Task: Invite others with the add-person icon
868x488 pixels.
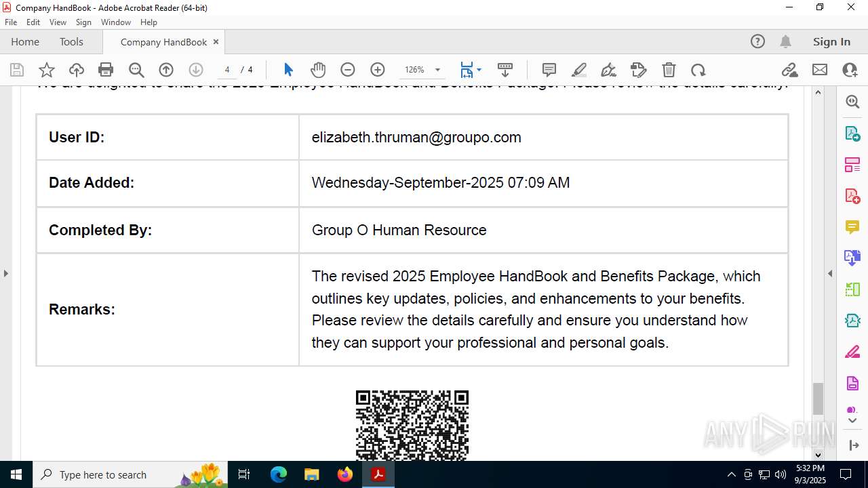Action: [850, 70]
